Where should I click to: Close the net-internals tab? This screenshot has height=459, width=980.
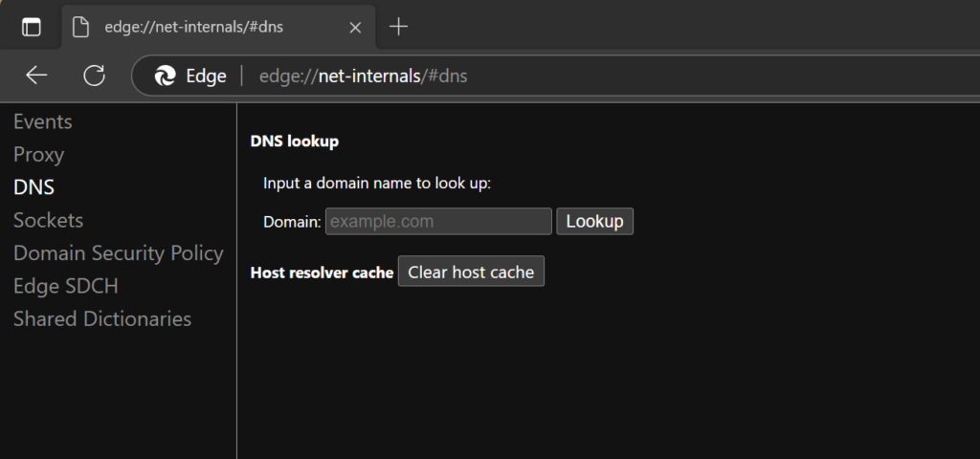point(355,28)
